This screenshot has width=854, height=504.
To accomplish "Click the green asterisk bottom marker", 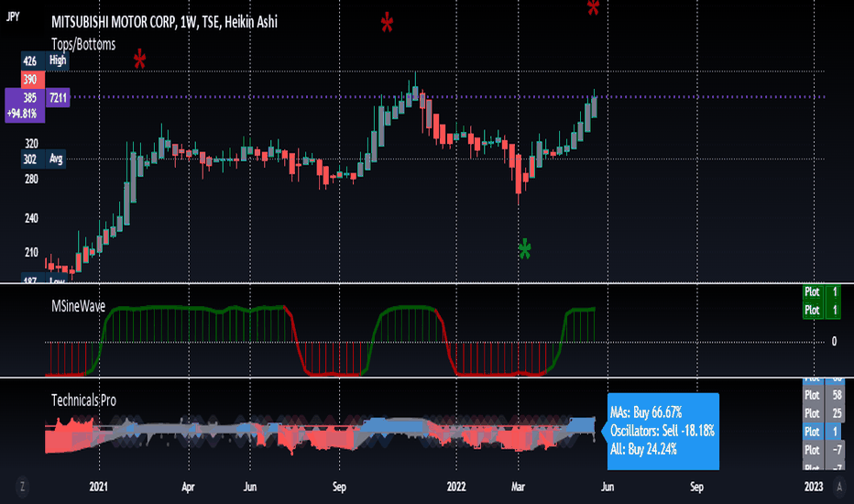I will pyautogui.click(x=524, y=249).
